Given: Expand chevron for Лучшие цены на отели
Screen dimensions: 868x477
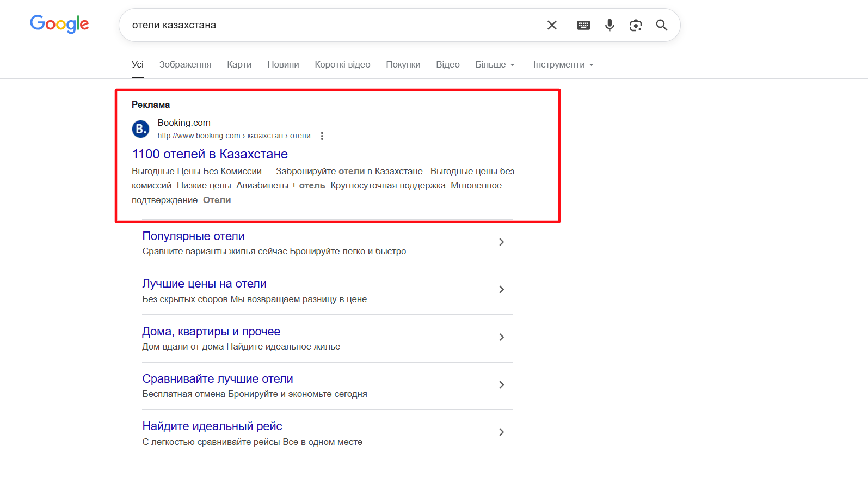Looking at the screenshot, I should click(x=501, y=290).
